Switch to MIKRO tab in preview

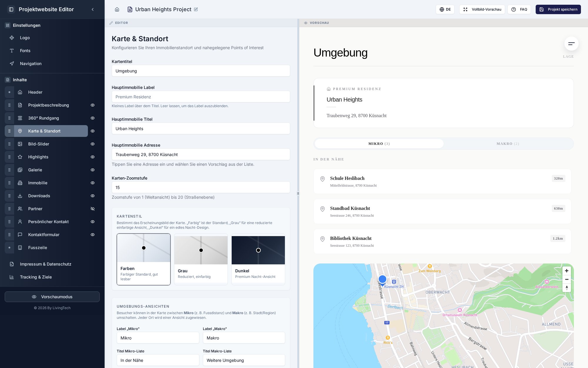pos(379,144)
